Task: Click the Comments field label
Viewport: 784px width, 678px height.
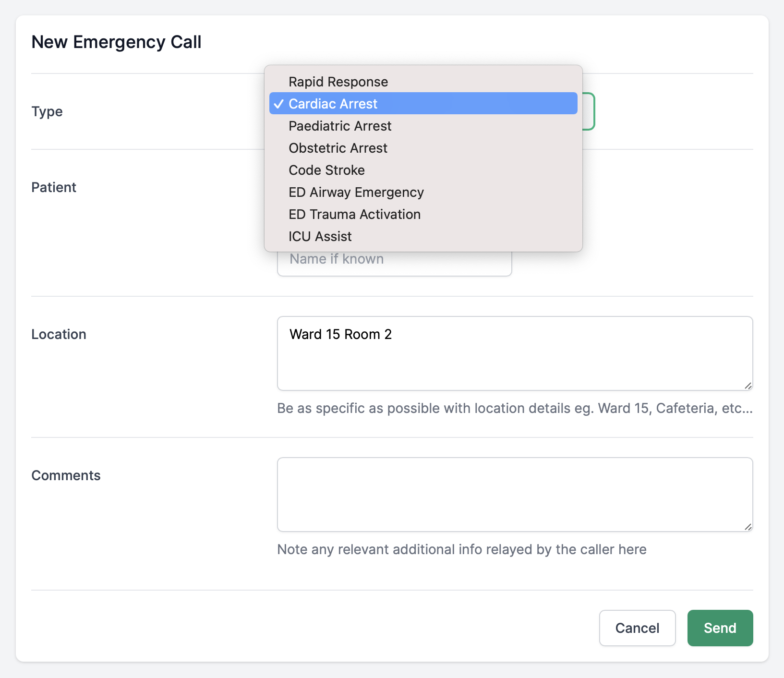Action: 66,475
